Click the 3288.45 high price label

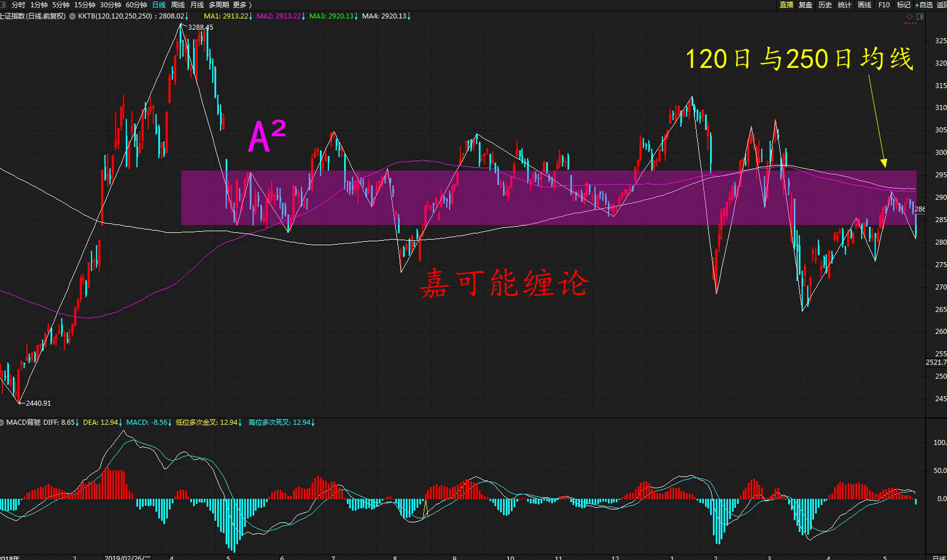(200, 27)
